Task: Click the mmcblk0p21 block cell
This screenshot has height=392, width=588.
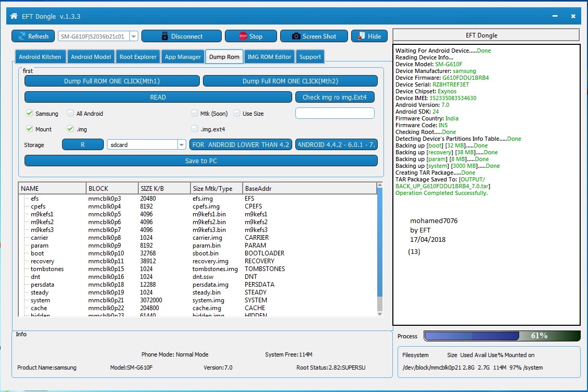Action: (x=106, y=300)
